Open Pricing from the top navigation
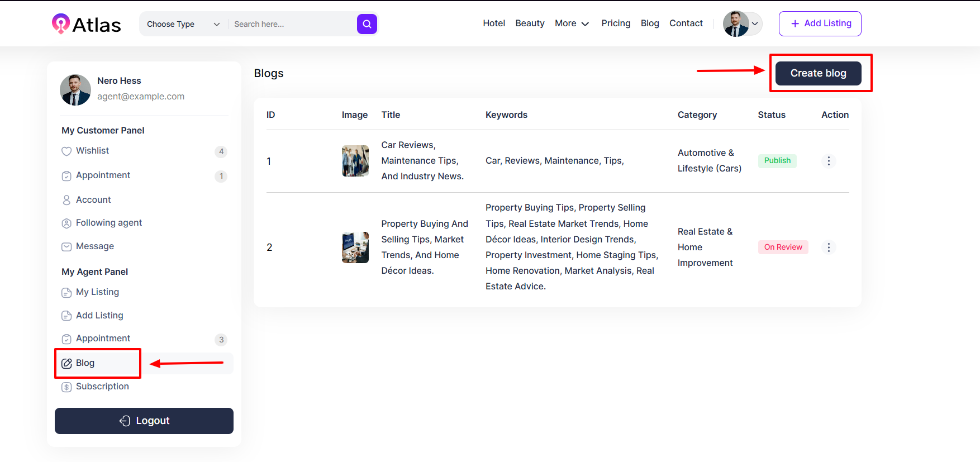The height and width of the screenshot is (462, 980). [616, 23]
